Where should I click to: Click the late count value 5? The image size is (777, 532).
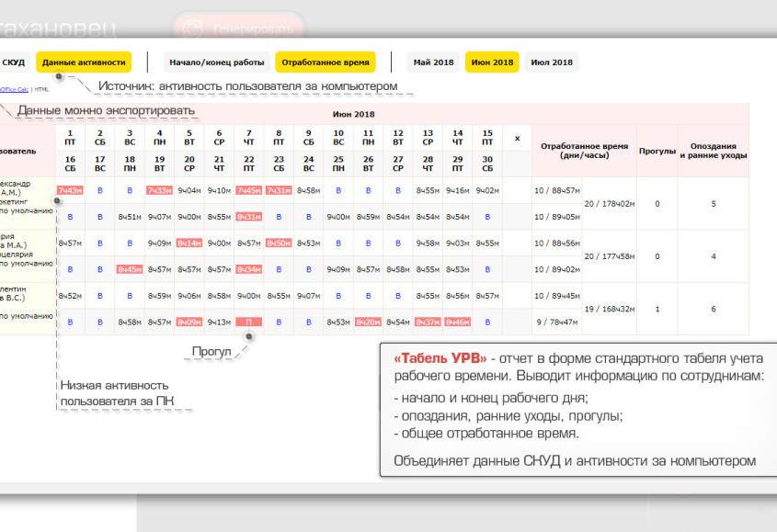tap(714, 204)
